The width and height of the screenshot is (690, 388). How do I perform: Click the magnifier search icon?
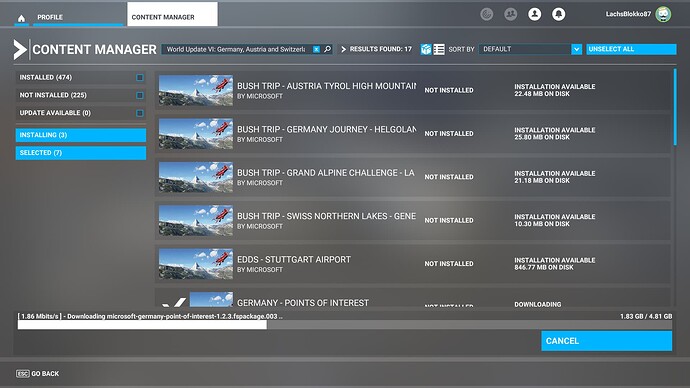tap(327, 49)
